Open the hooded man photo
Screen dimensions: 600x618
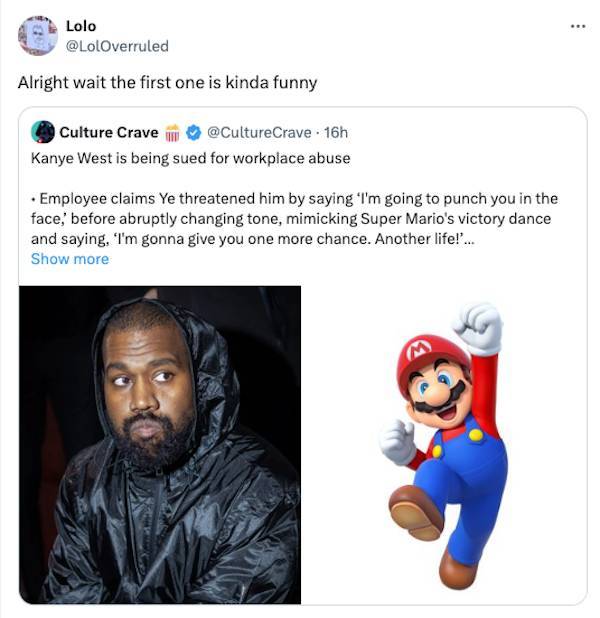coord(160,444)
